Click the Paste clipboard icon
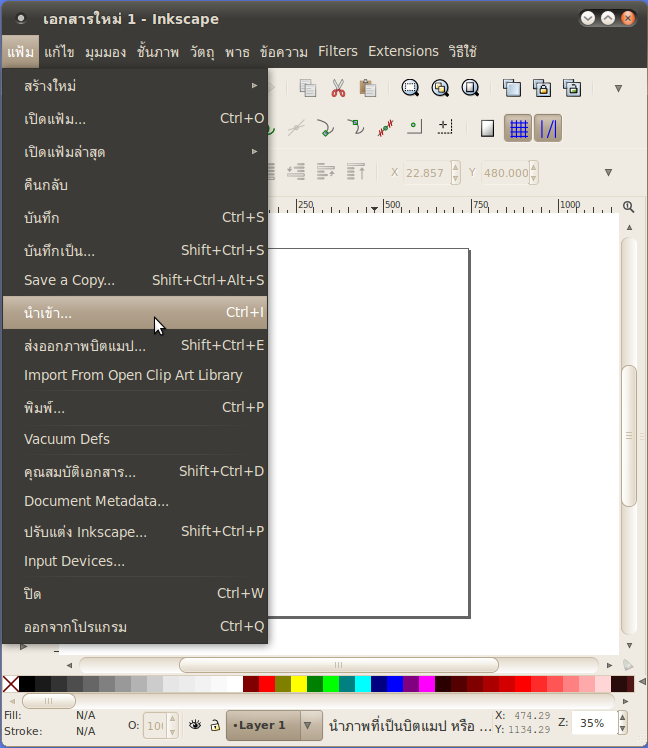648x748 pixels. (x=368, y=88)
